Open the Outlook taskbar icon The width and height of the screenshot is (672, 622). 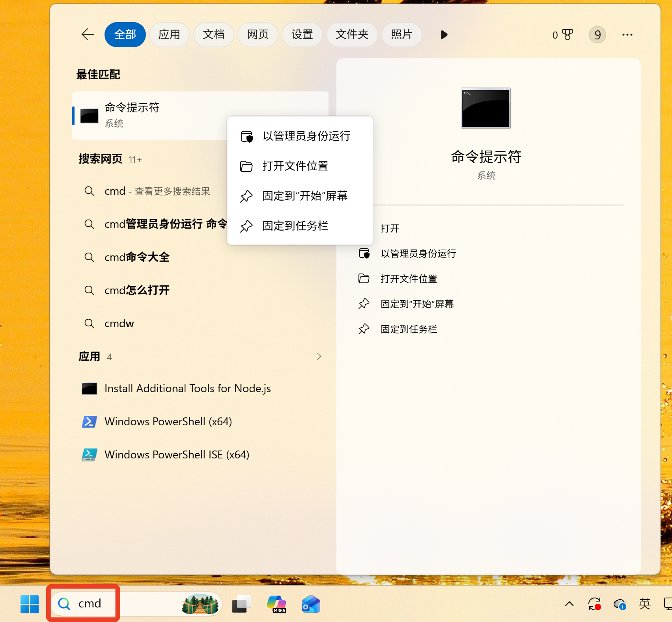pos(311,604)
